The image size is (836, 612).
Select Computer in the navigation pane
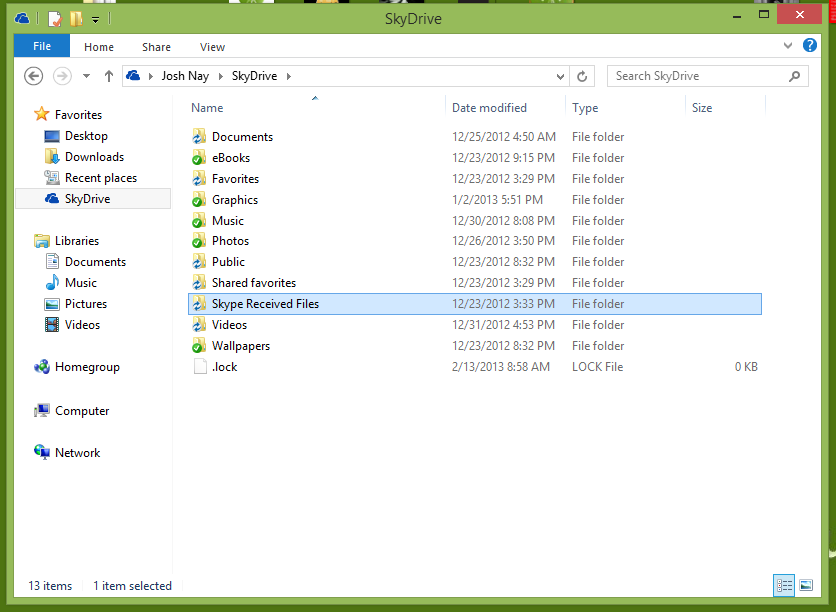(82, 410)
